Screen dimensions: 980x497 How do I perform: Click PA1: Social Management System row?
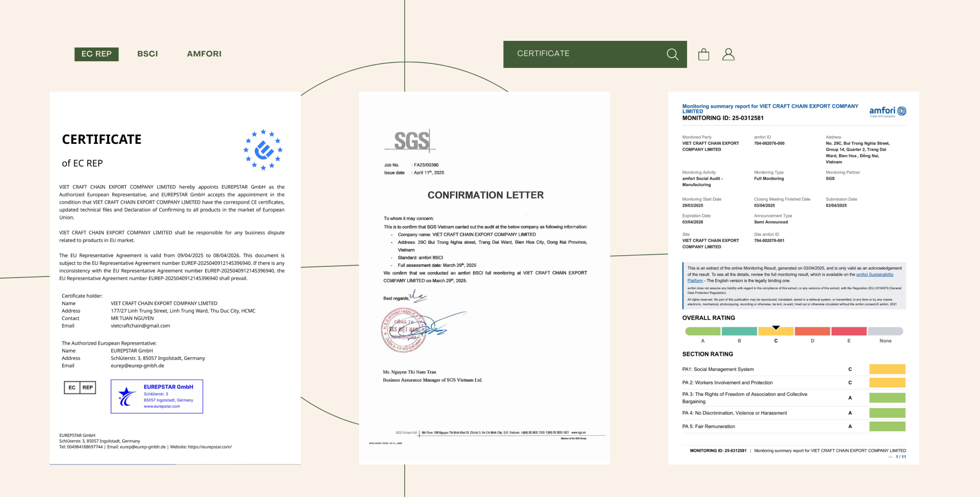(794, 369)
